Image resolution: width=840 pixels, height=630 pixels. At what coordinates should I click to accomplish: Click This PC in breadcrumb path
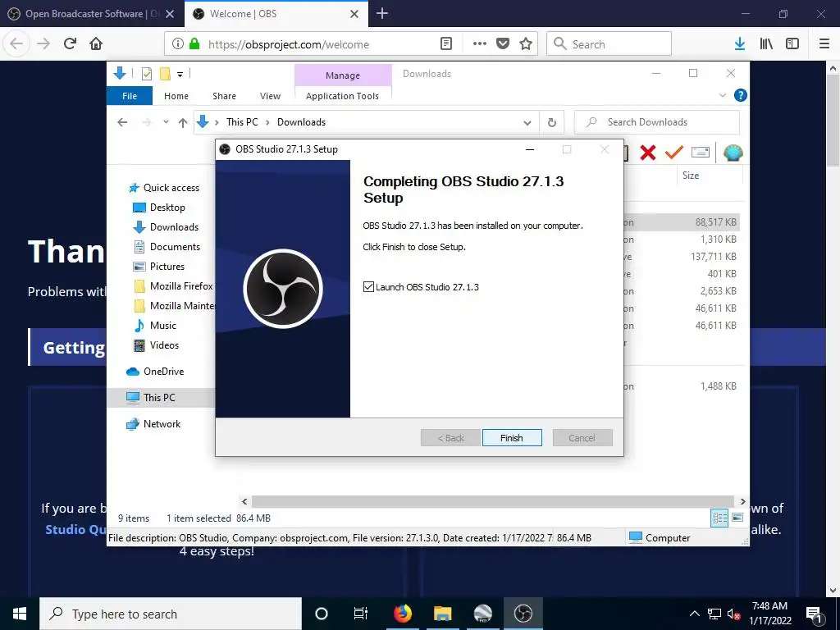(242, 122)
